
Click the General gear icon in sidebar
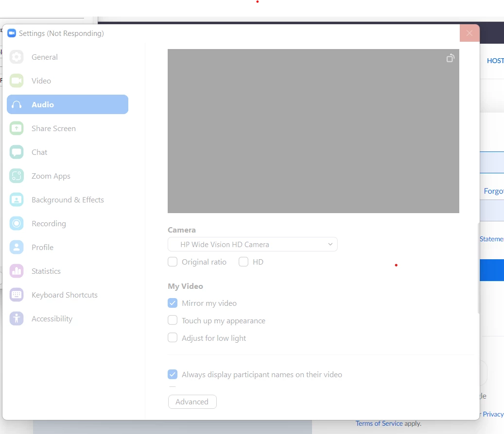[x=17, y=57]
